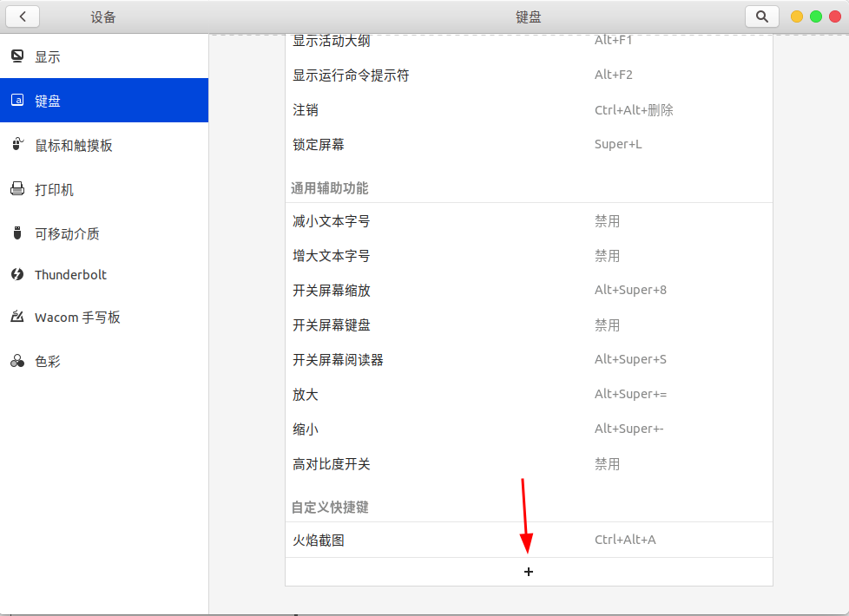Click the Alt+Super+8 shortcut value

(x=630, y=290)
